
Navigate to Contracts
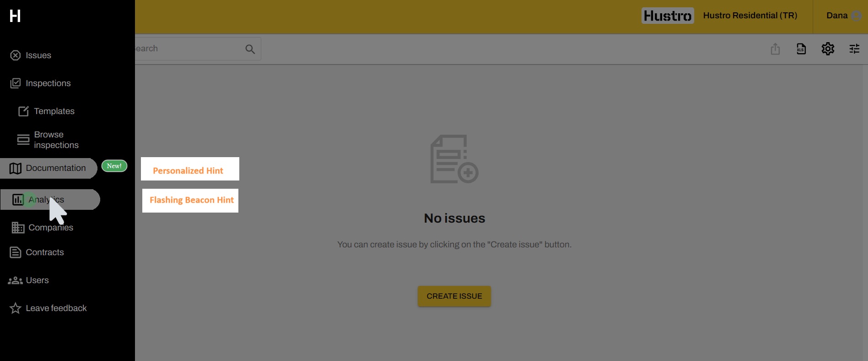(44, 252)
